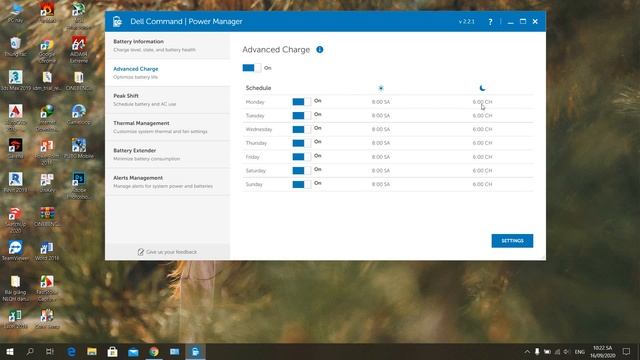Open Google Chrome desktop shortcut
640x360 pixels.
tap(47, 50)
